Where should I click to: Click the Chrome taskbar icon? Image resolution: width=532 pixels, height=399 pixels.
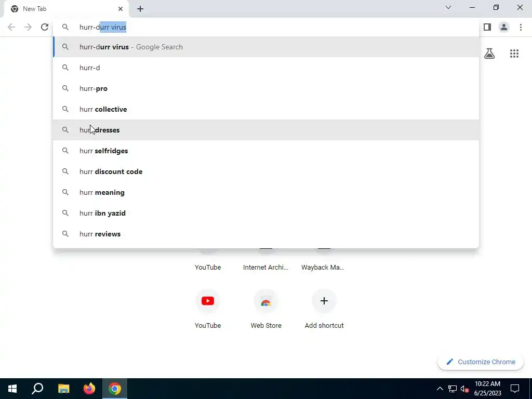point(115,389)
